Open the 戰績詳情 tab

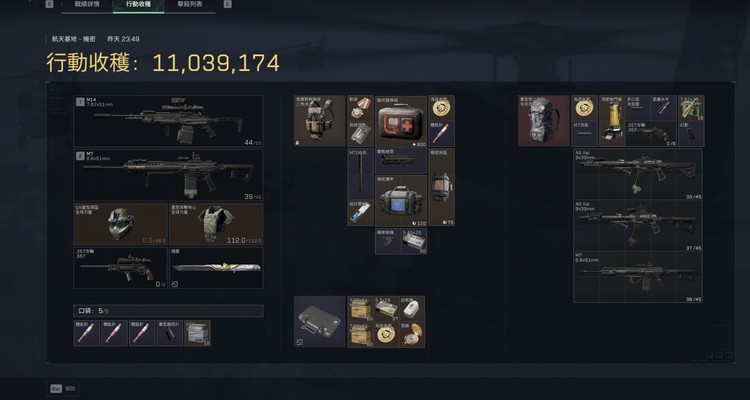click(87, 4)
